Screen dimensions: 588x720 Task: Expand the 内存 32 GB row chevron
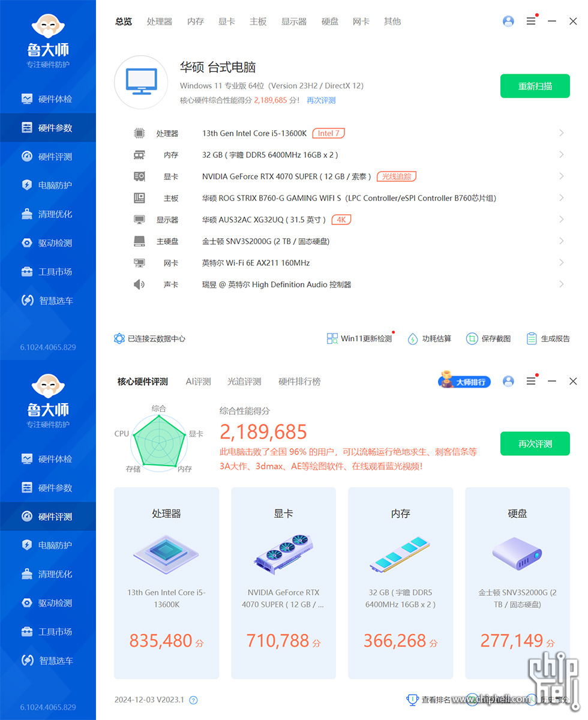pyautogui.click(x=562, y=155)
